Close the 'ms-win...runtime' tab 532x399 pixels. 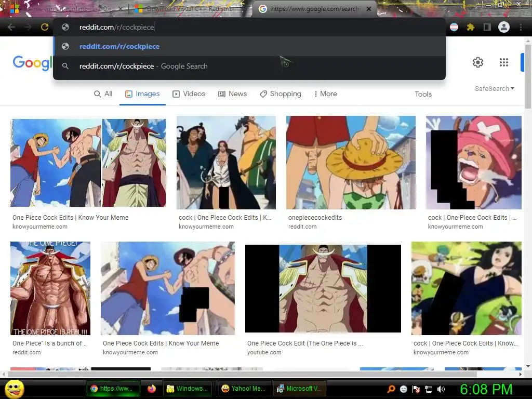pos(120,9)
